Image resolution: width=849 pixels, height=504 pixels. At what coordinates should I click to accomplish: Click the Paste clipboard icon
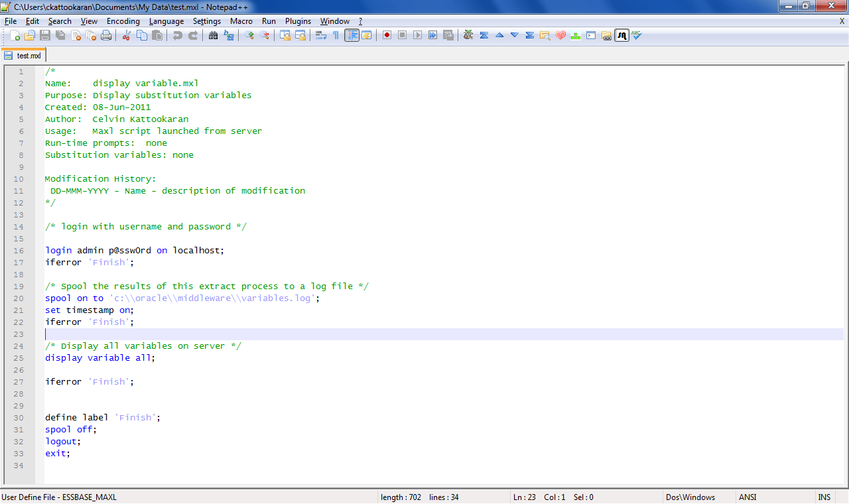[x=157, y=35]
